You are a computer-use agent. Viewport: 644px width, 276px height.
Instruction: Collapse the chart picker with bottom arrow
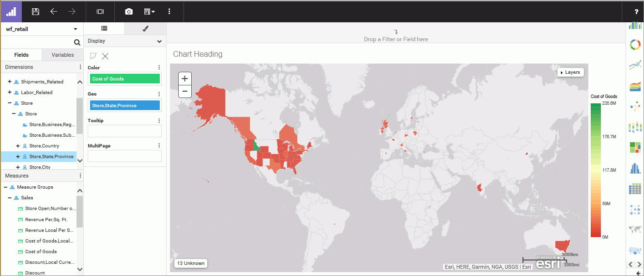coord(637,273)
